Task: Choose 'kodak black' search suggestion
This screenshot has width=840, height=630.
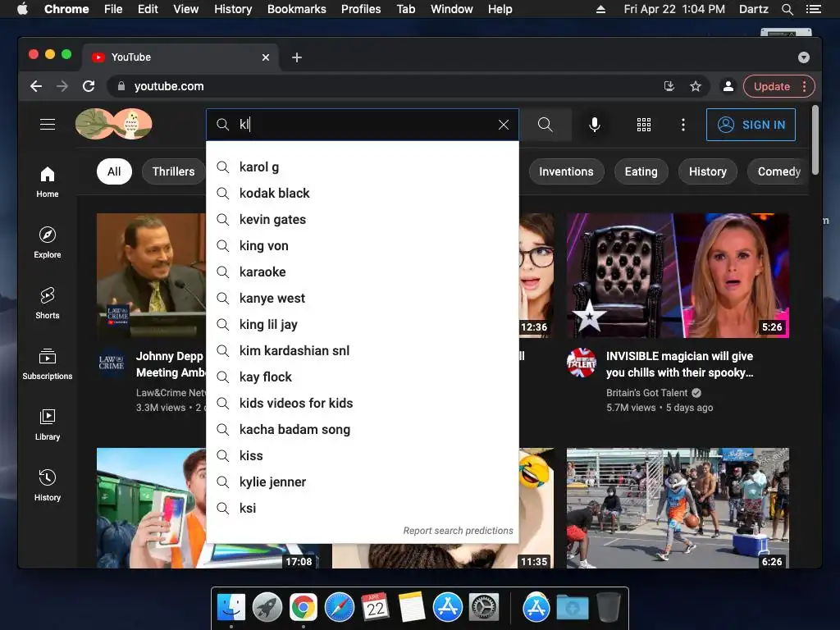Action: (x=362, y=194)
